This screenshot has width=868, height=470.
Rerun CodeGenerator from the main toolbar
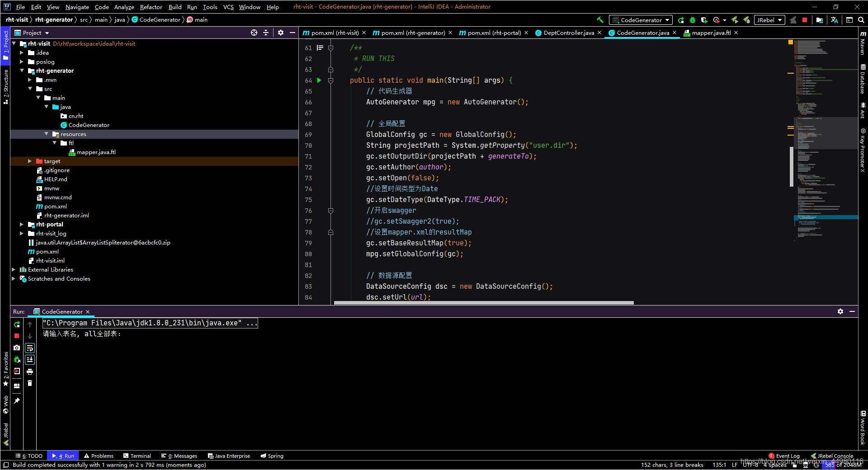tap(681, 20)
